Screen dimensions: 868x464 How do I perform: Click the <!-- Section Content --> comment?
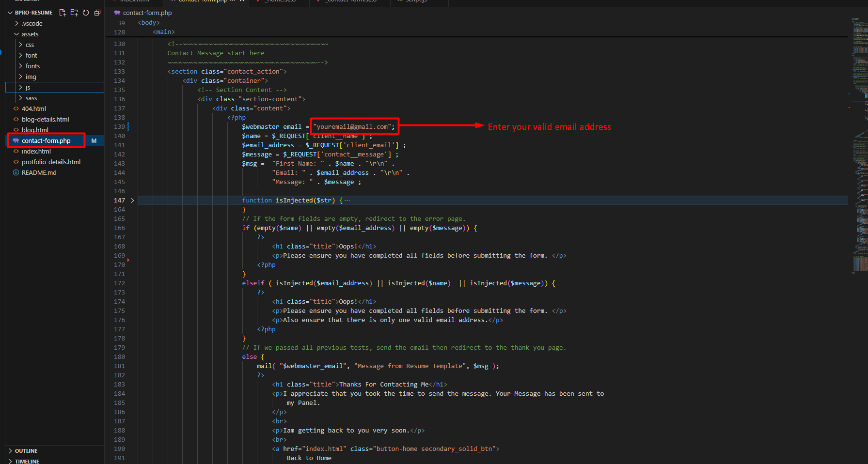pyautogui.click(x=242, y=90)
